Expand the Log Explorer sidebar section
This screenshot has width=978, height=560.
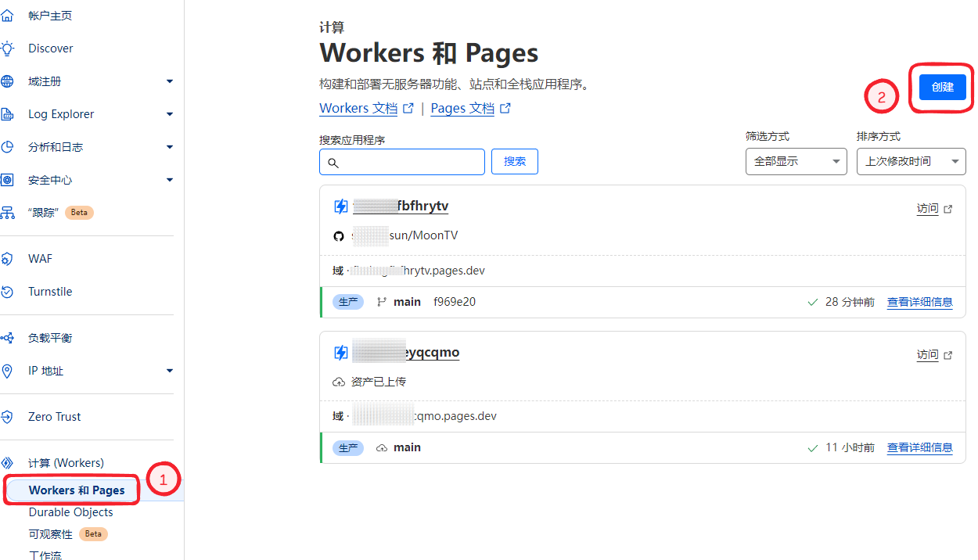pos(170,114)
